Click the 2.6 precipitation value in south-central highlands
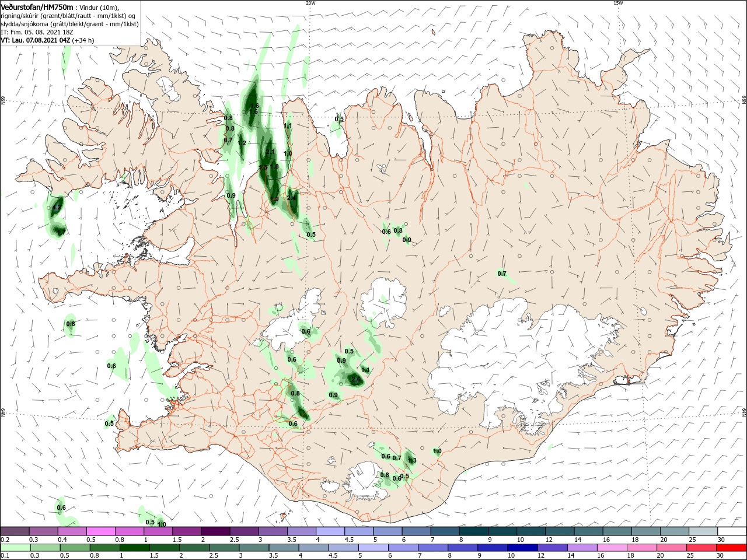The height and width of the screenshot is (560, 747). click(355, 379)
